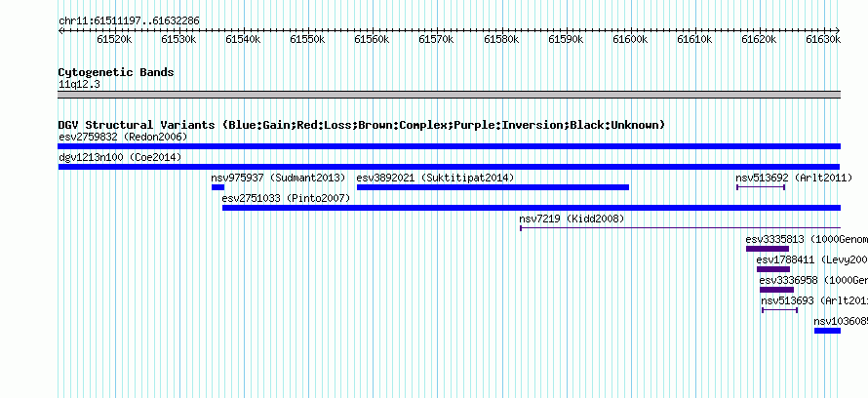Click the esv2759832 (Redon2006) label
The height and width of the screenshot is (398, 868).
click(x=124, y=137)
